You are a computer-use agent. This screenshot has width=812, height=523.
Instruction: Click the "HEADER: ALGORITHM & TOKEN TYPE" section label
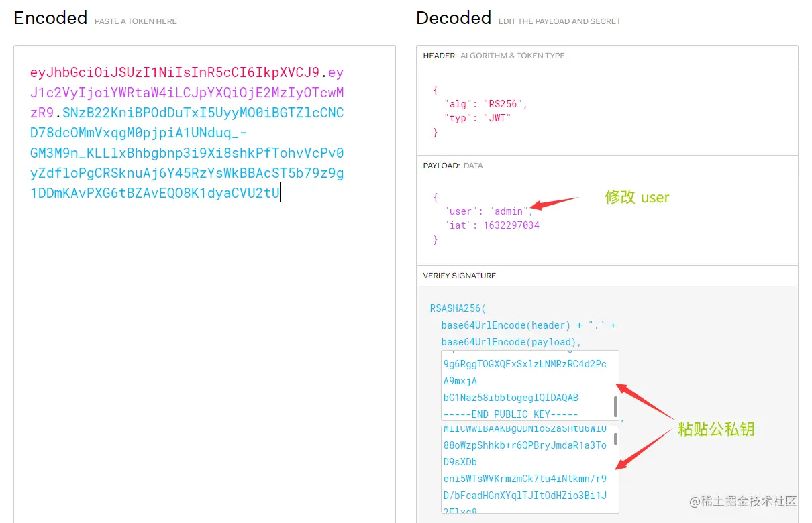[x=494, y=56]
